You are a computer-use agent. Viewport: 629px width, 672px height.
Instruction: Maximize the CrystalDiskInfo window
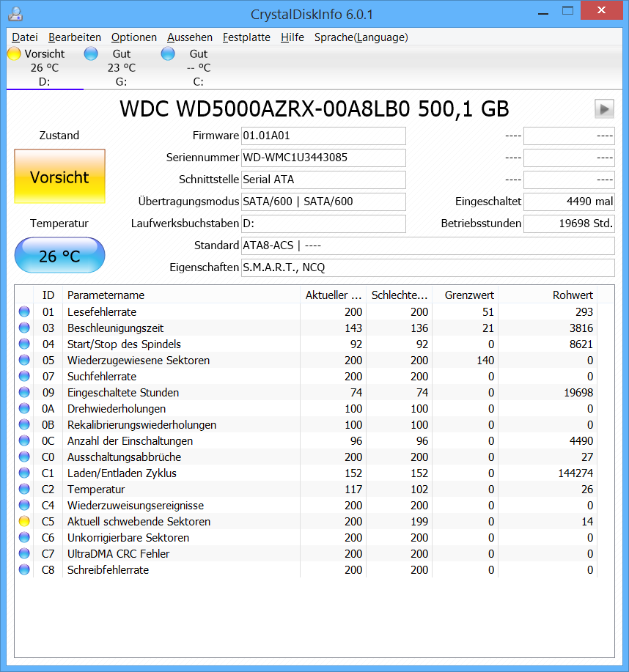567,11
